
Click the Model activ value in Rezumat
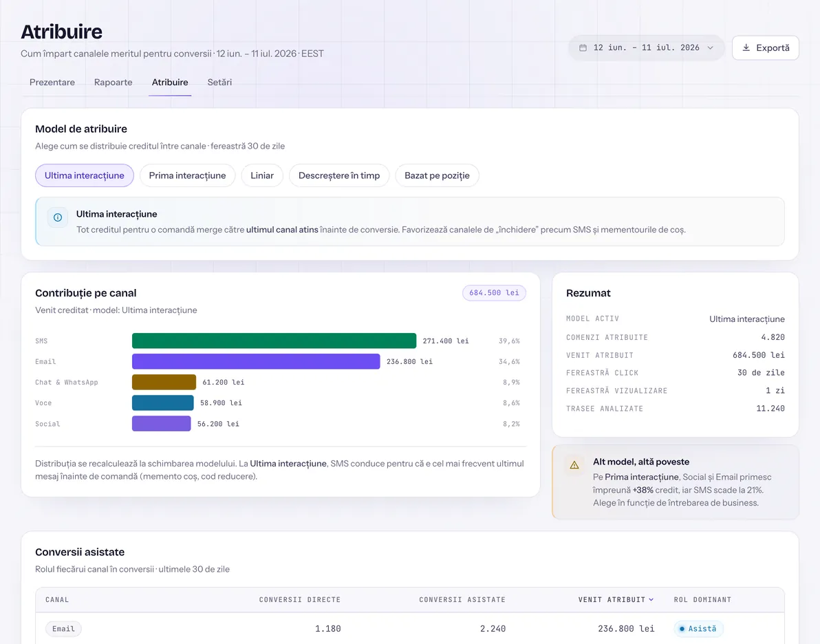click(747, 319)
